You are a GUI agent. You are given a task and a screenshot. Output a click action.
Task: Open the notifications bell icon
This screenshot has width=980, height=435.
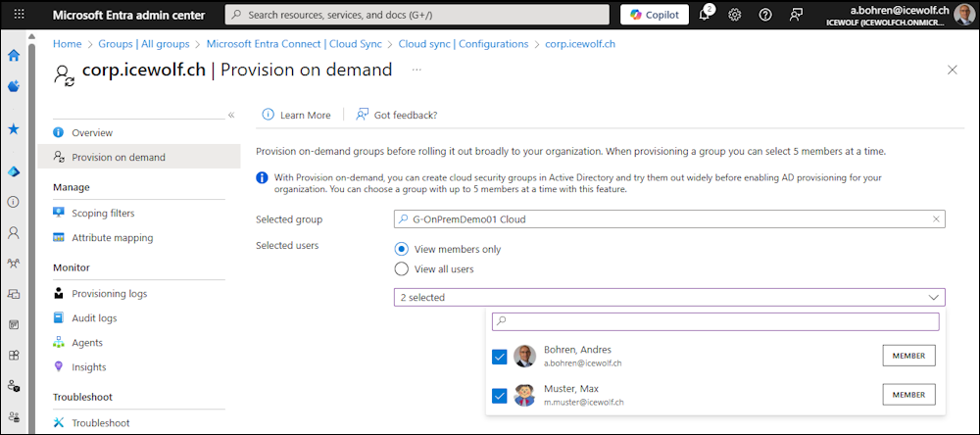pyautogui.click(x=705, y=15)
